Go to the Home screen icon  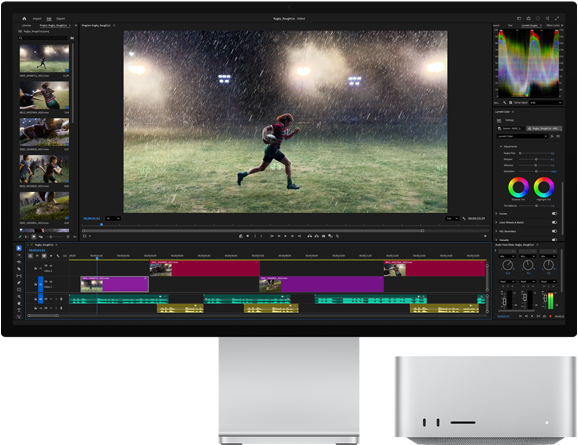24,18
